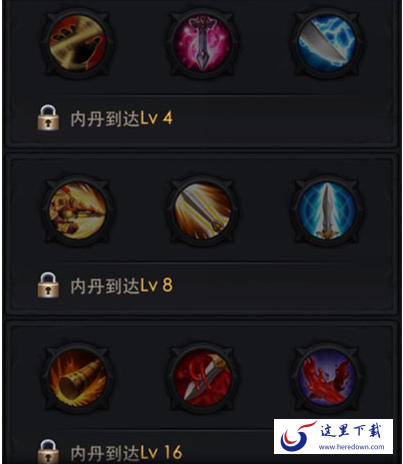403x464 pixels.
Task: Select the blue lightning blade skill icon
Action: pyautogui.click(x=327, y=43)
